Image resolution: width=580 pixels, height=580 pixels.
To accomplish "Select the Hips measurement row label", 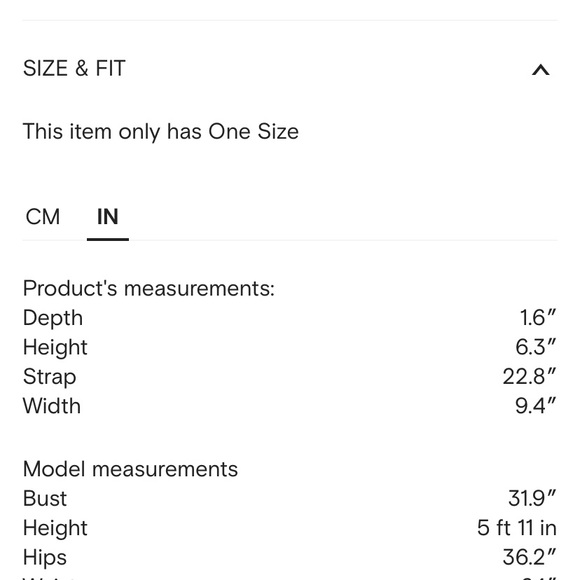I will [45, 558].
